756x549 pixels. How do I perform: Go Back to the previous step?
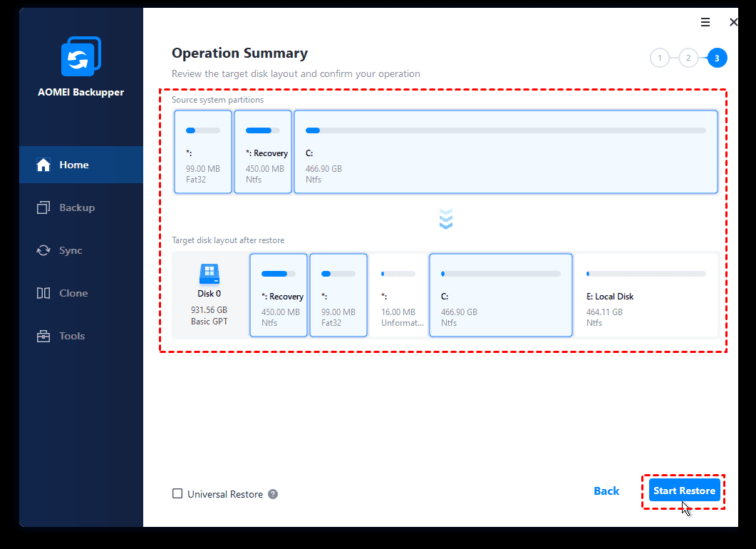pyautogui.click(x=606, y=491)
